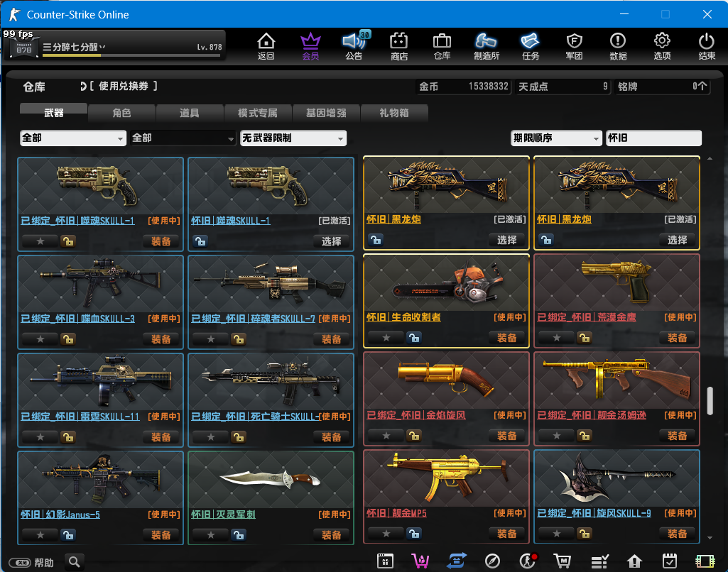Toggle the lock on 怀旧|靓金MP5
728x572 pixels.
click(x=414, y=534)
